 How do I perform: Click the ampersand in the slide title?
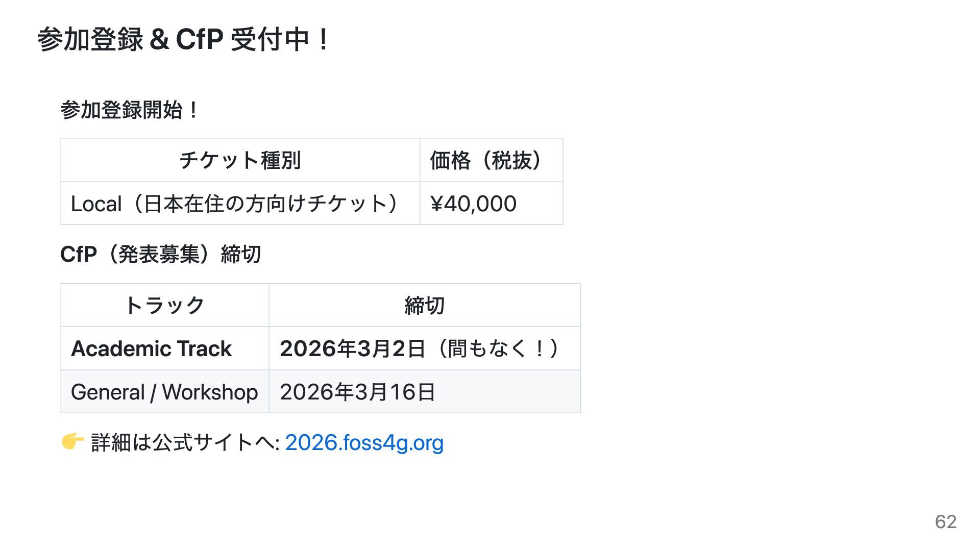coord(159,39)
